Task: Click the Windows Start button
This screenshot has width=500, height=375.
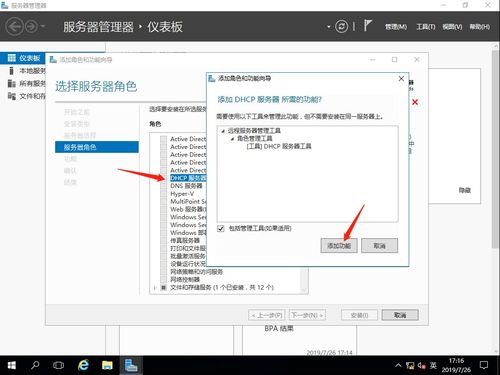Action: [x=12, y=365]
